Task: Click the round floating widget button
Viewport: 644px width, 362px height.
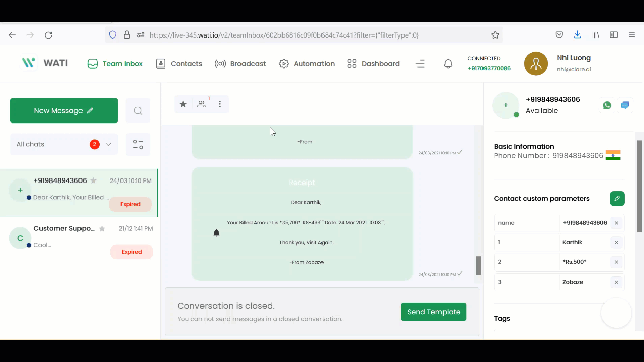Action: point(616,313)
